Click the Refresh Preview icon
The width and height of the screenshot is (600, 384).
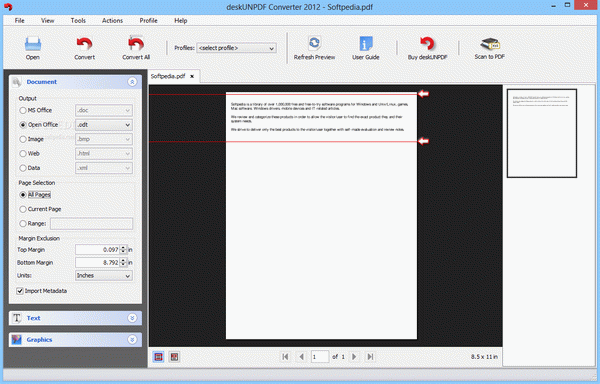pyautogui.click(x=314, y=43)
